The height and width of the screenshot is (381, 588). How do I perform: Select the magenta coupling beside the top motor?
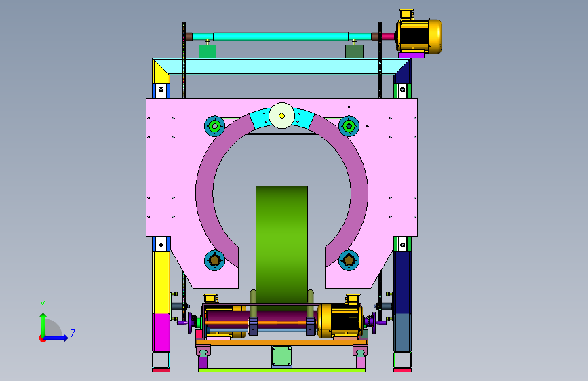pyautogui.click(x=388, y=37)
